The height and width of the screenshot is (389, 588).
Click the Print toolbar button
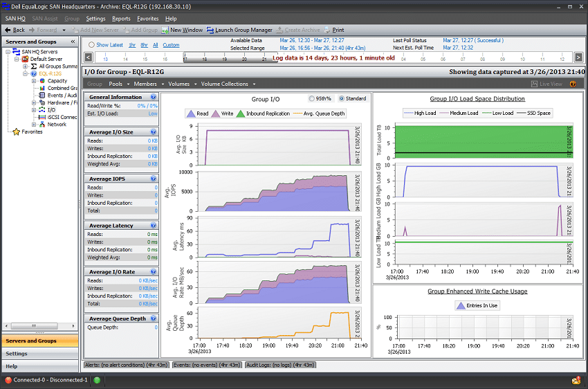pyautogui.click(x=333, y=30)
